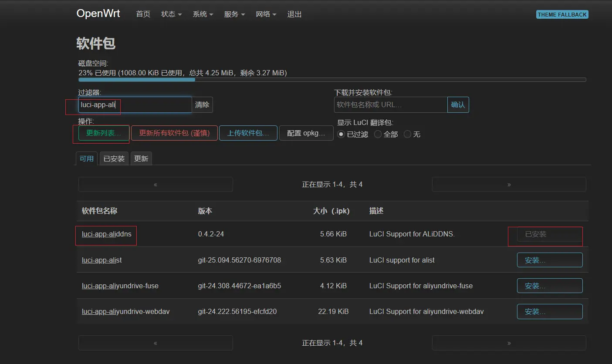Open 配置 opkg settings

(x=306, y=133)
